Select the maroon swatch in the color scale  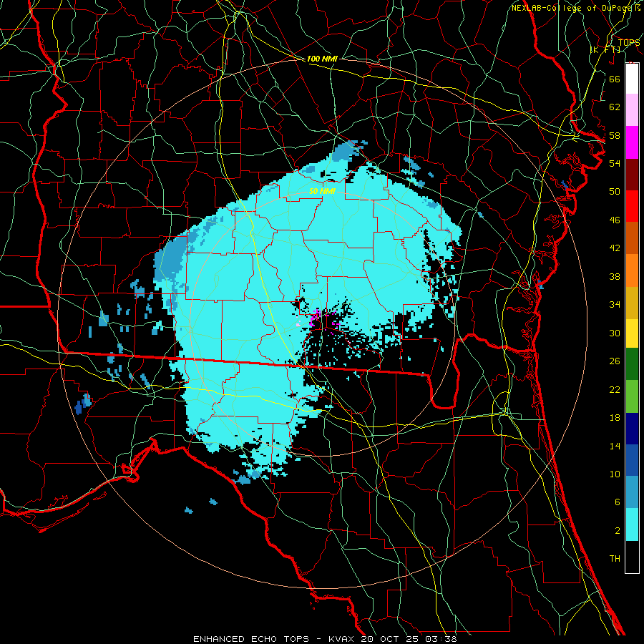click(632, 175)
